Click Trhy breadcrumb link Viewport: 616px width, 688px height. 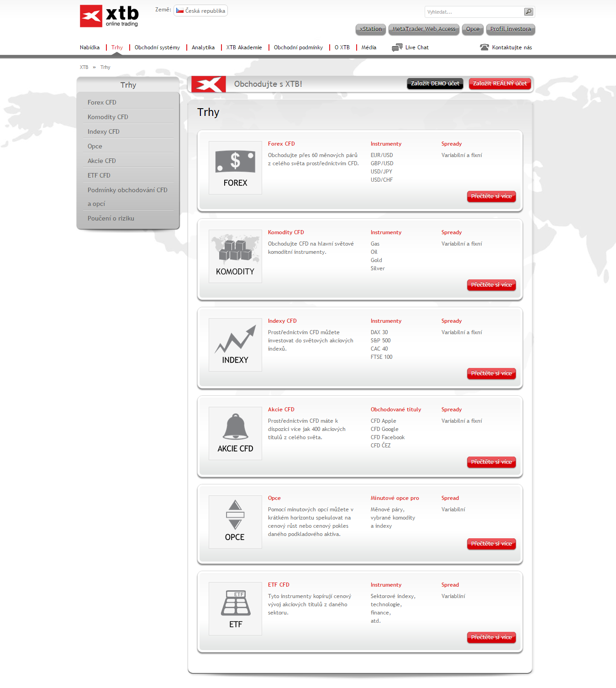tap(105, 67)
